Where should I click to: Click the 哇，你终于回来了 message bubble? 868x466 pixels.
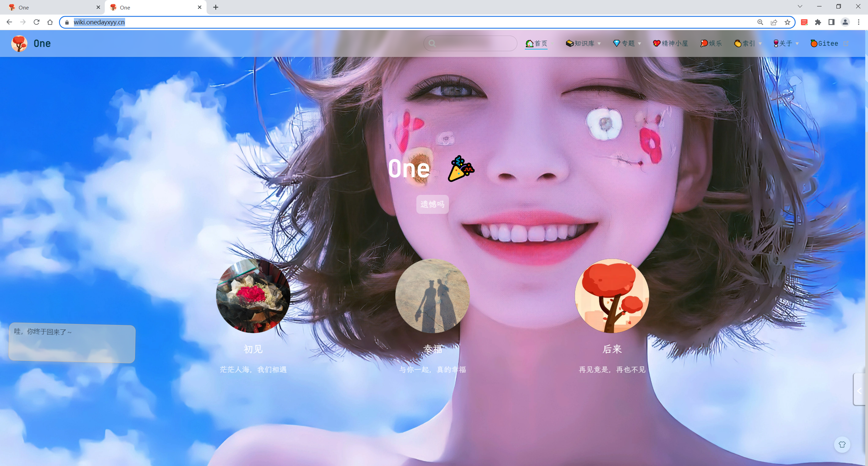pyautogui.click(x=72, y=343)
